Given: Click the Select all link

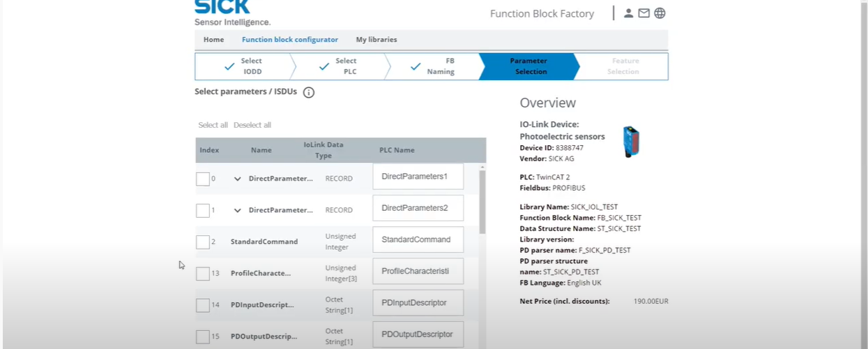Looking at the screenshot, I should 213,125.
